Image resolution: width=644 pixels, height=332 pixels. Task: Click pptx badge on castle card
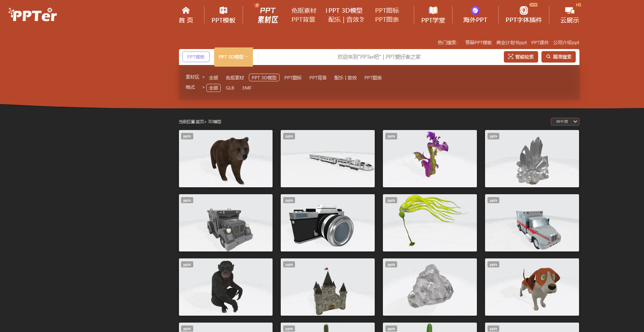click(x=289, y=265)
